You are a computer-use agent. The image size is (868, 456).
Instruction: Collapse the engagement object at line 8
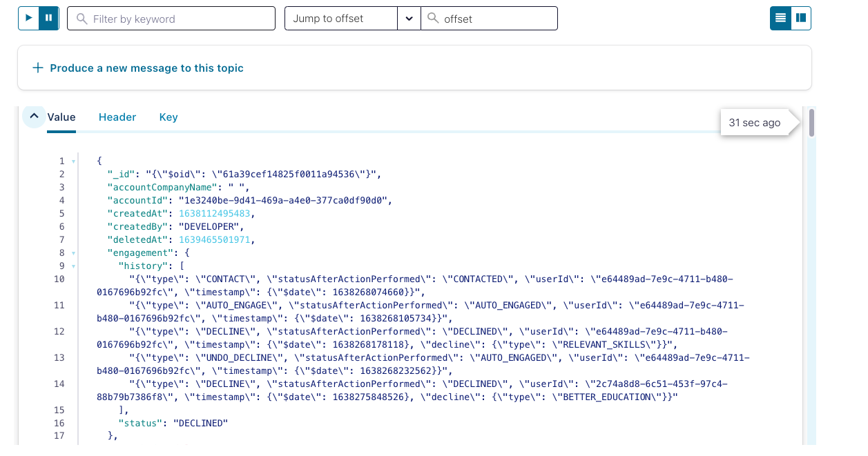[x=73, y=253]
